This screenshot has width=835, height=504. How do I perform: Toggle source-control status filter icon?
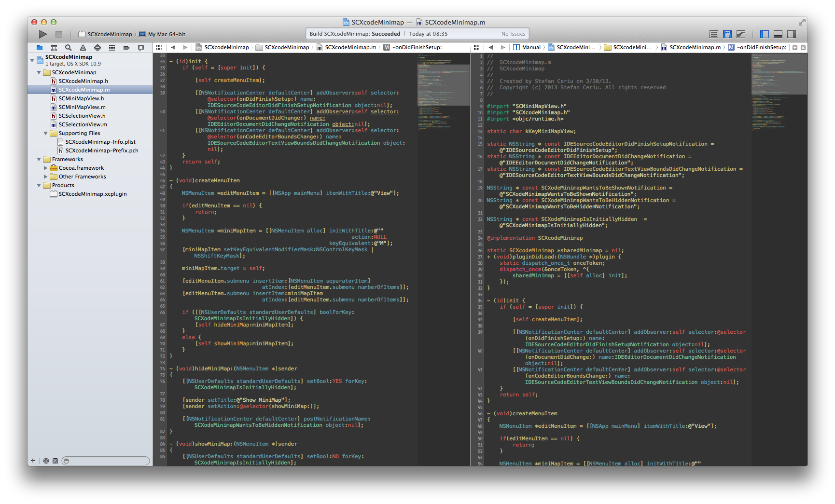(x=55, y=461)
